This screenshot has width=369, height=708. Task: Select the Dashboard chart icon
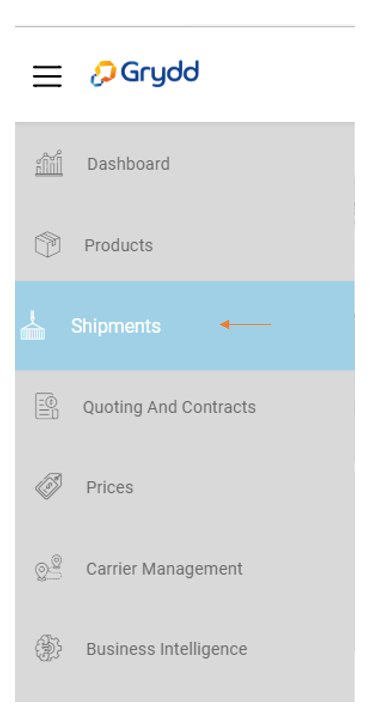49,163
